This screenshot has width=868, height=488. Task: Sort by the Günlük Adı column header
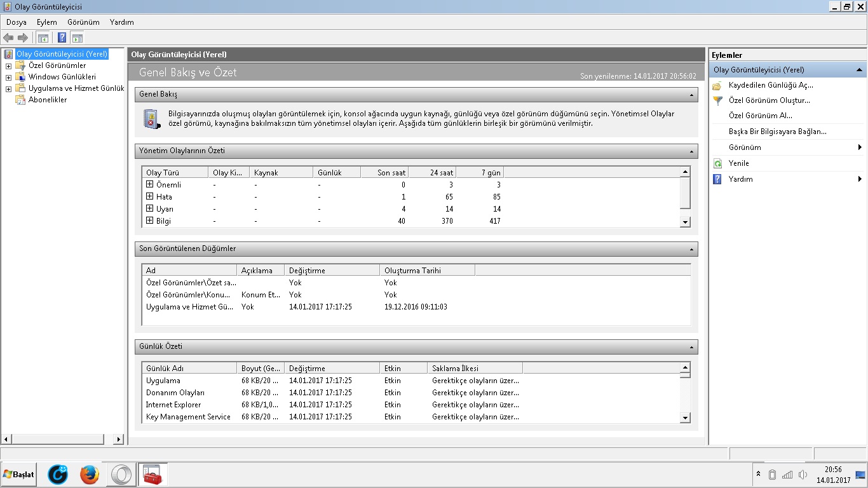[189, 368]
